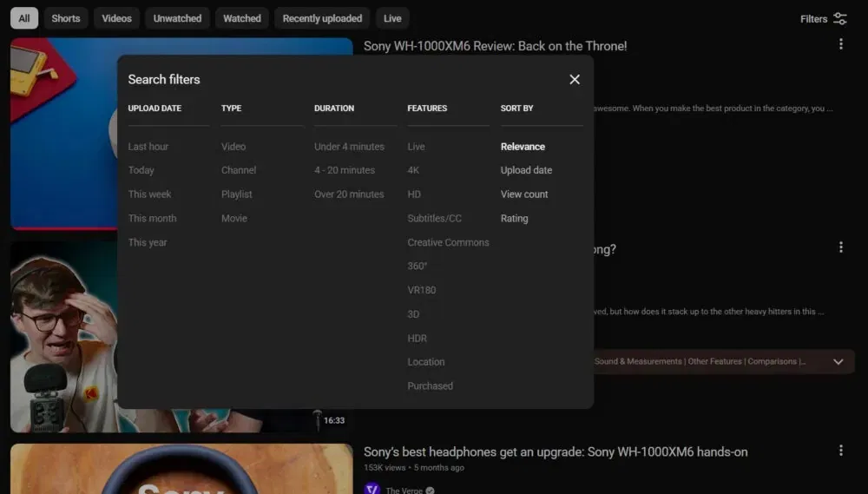Filter by This week upload date
868x494 pixels.
(x=149, y=194)
